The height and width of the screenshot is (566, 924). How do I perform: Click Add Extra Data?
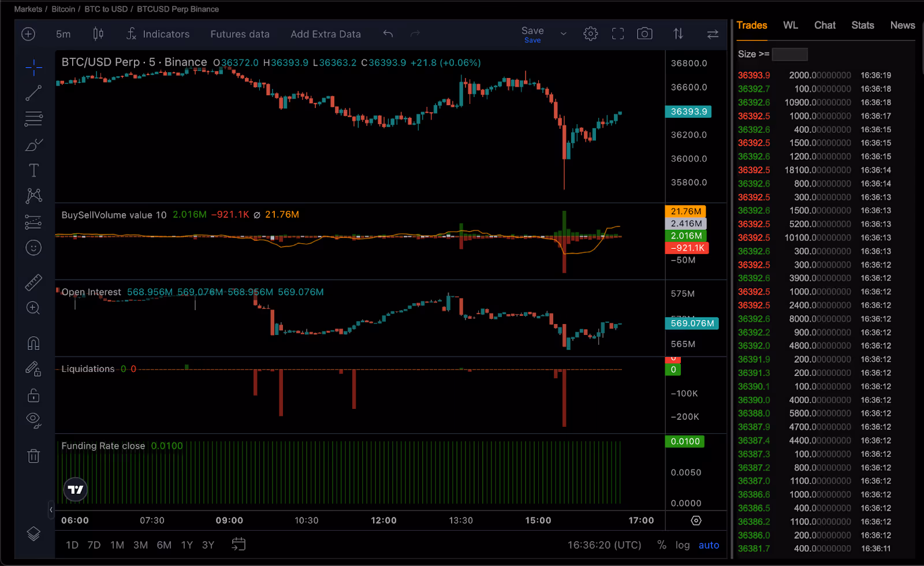click(326, 33)
